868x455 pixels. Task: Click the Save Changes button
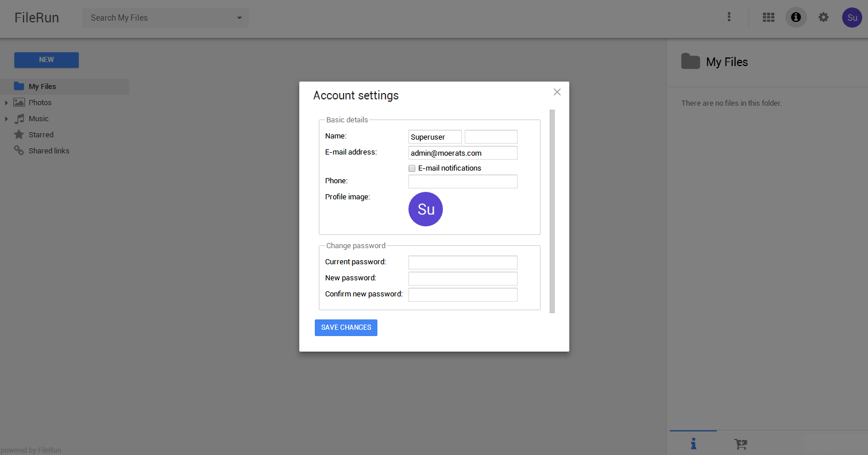[346, 327]
